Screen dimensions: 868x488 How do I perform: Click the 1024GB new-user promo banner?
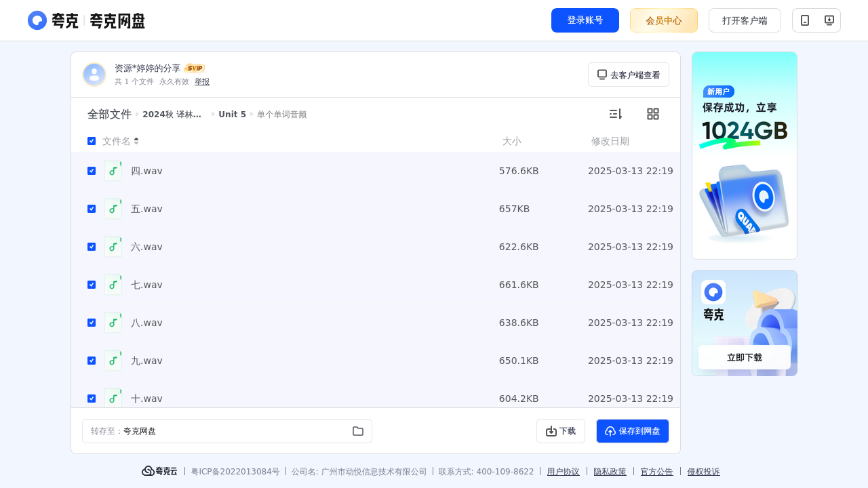tap(745, 155)
